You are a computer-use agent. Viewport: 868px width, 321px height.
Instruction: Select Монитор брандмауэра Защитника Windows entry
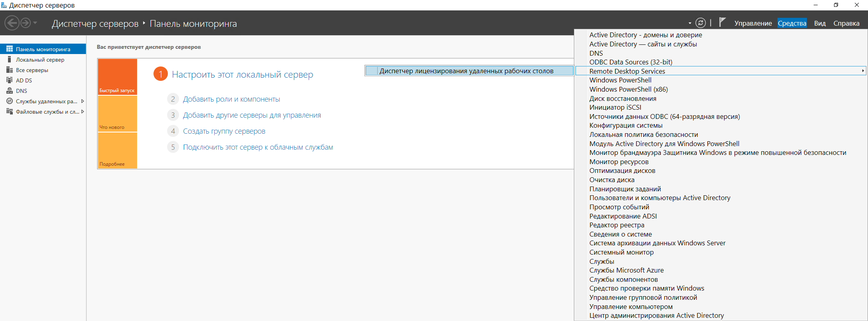[x=718, y=152]
